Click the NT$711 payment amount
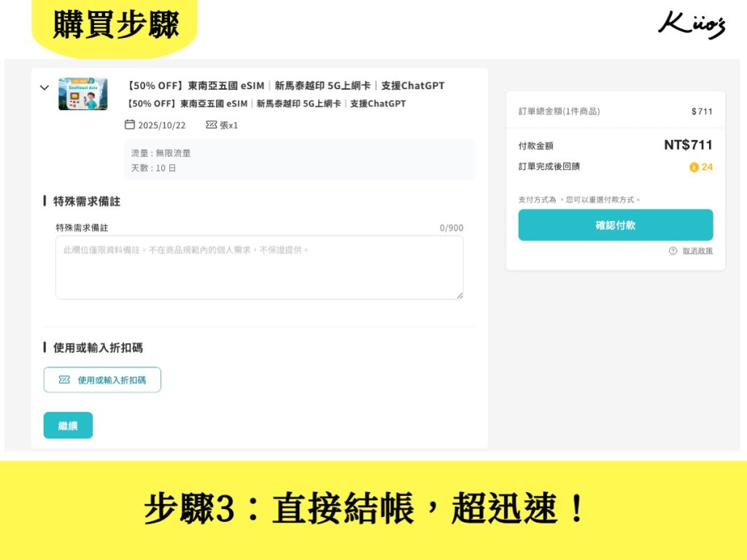This screenshot has width=747, height=560. 687,145
